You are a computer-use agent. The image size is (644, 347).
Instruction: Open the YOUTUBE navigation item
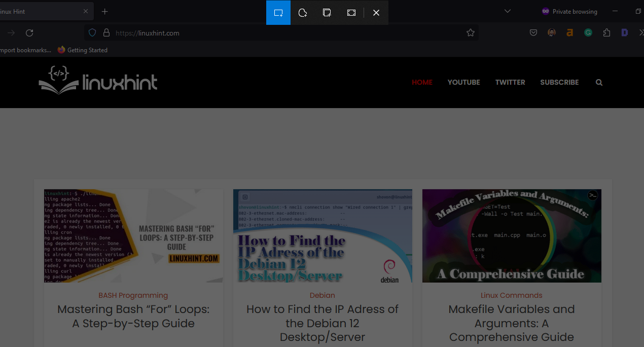pyautogui.click(x=463, y=82)
